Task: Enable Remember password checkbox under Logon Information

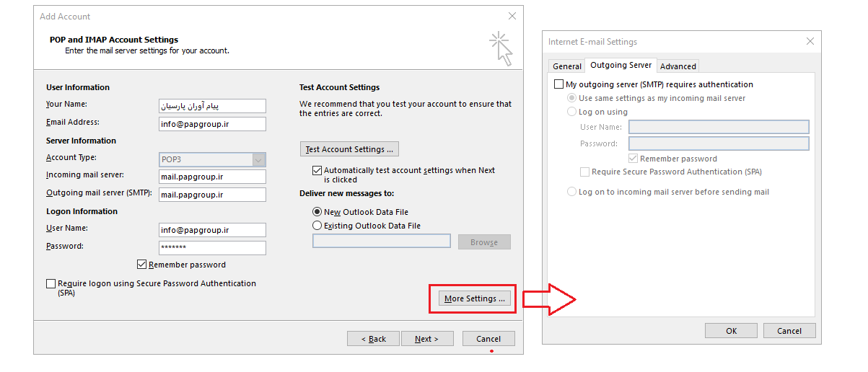Action: pos(142,265)
